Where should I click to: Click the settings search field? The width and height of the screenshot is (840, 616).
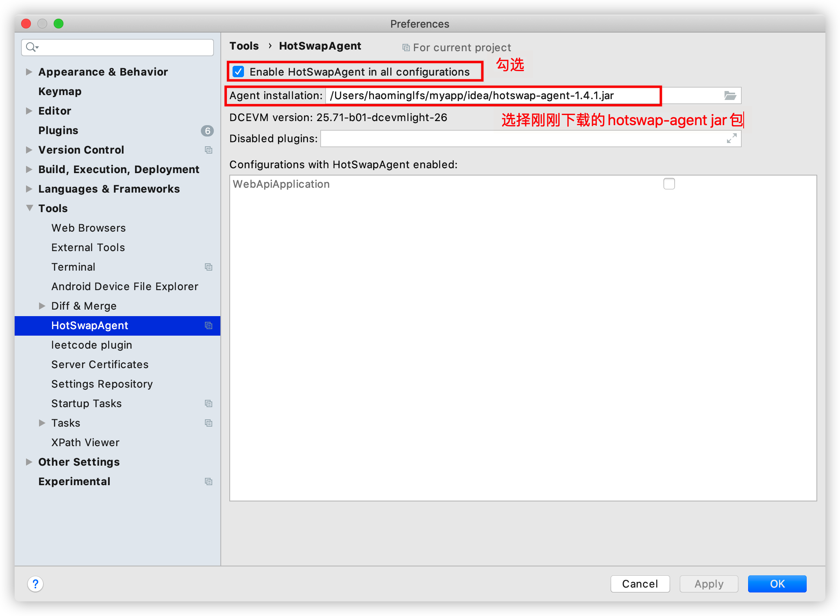point(118,48)
